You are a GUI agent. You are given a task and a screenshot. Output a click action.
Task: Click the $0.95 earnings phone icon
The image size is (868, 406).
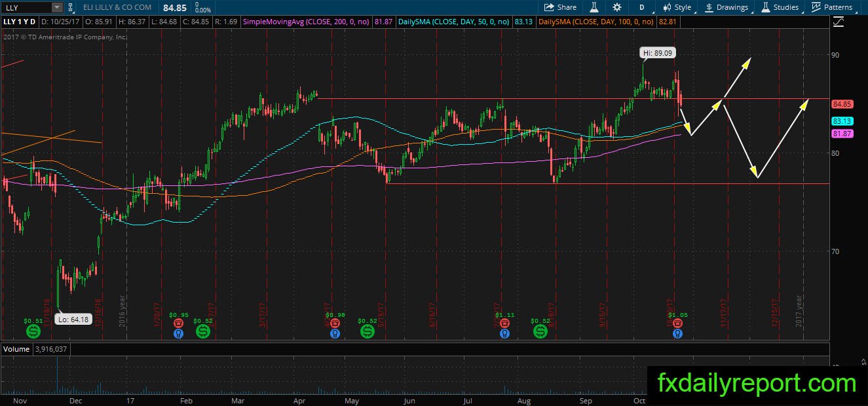coord(179,323)
